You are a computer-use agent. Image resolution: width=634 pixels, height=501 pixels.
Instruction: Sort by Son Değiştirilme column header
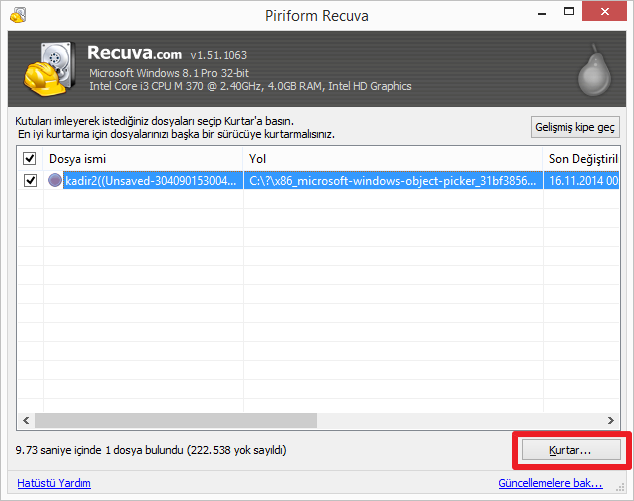[581, 159]
